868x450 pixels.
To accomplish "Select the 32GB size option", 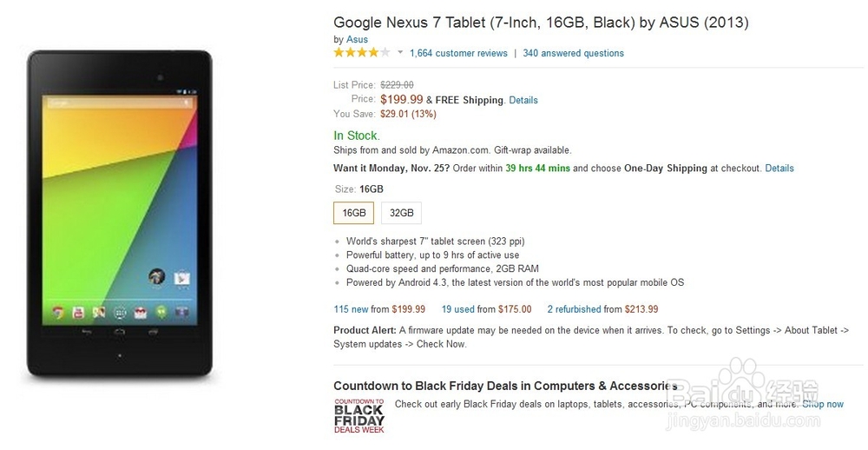I will click(401, 213).
